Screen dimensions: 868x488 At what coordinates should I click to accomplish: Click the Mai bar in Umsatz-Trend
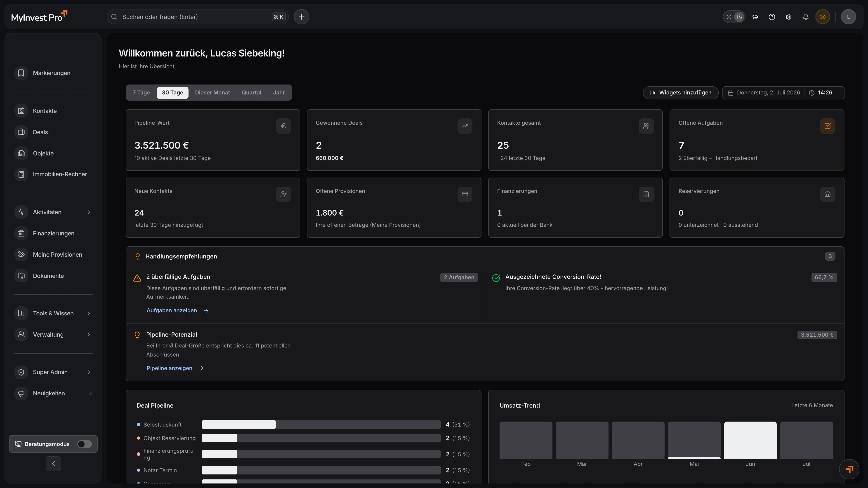(694, 440)
